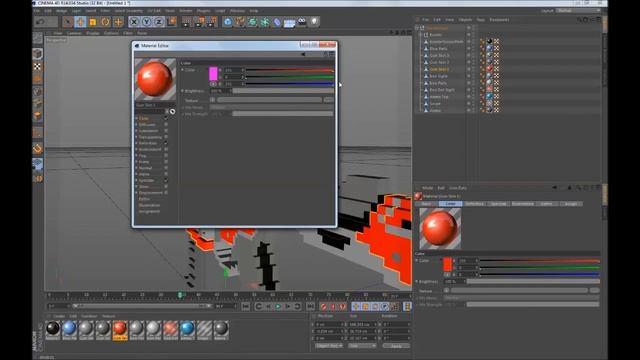Open Create menu in Material Manager
Image resolution: width=640 pixels, height=360 pixels.
tap(59, 316)
